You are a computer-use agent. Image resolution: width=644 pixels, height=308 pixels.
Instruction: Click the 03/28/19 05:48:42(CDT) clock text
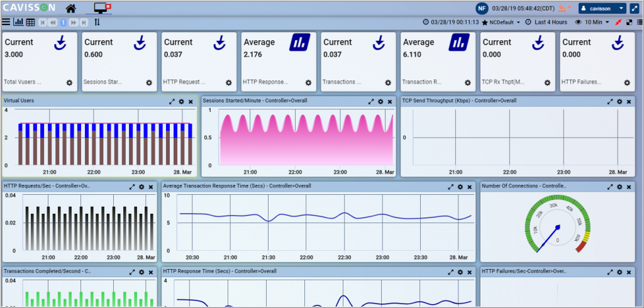(523, 8)
